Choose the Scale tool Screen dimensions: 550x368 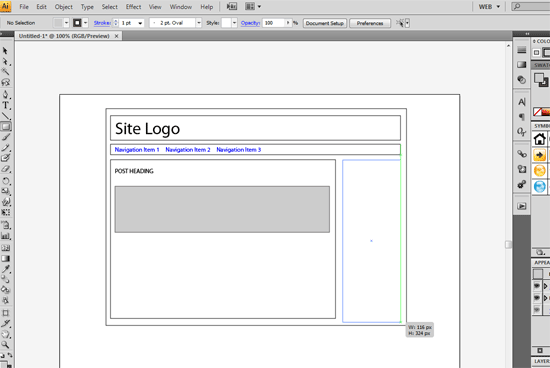tap(5, 191)
